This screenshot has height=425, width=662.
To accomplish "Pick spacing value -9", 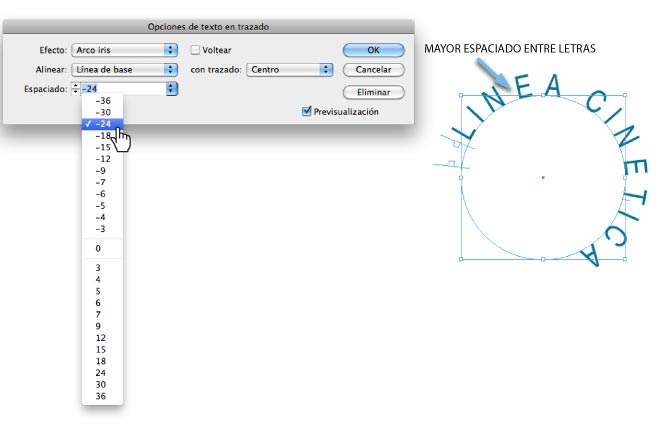I will click(103, 171).
